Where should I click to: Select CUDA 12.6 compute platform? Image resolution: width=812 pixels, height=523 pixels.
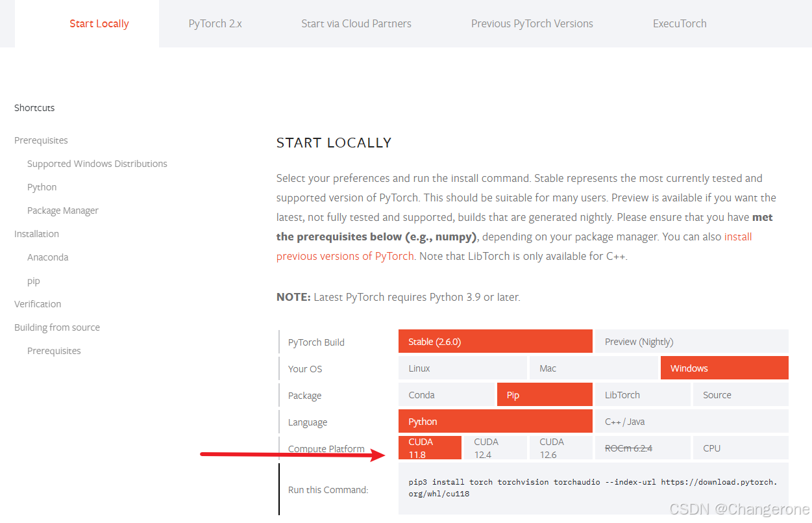[561, 448]
